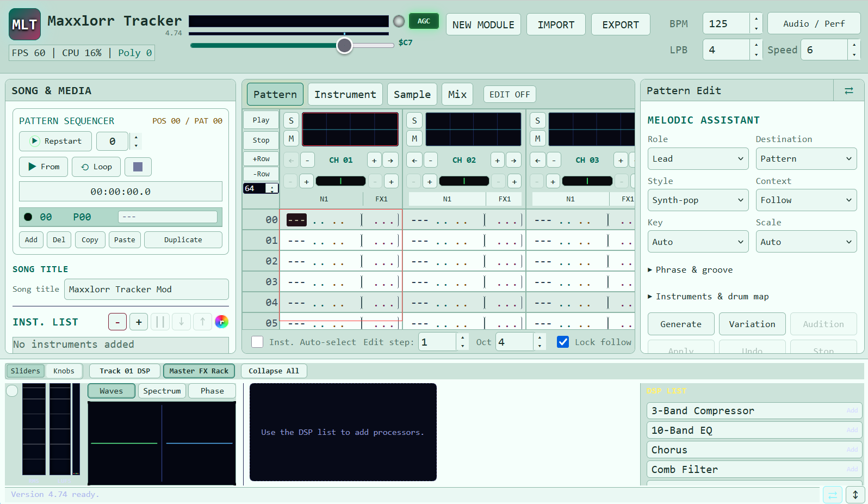Mute channel CH 02 with M button
This screenshot has height=504, width=868.
tap(414, 139)
